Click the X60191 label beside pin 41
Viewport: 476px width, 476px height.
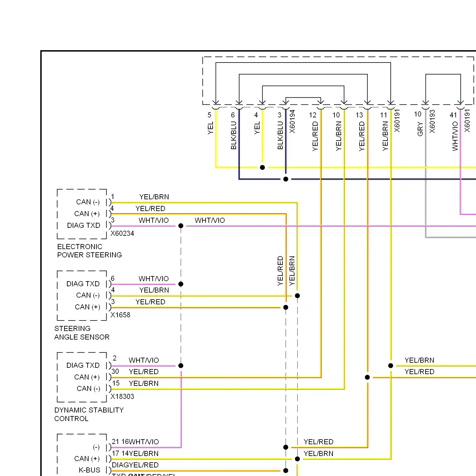click(467, 121)
